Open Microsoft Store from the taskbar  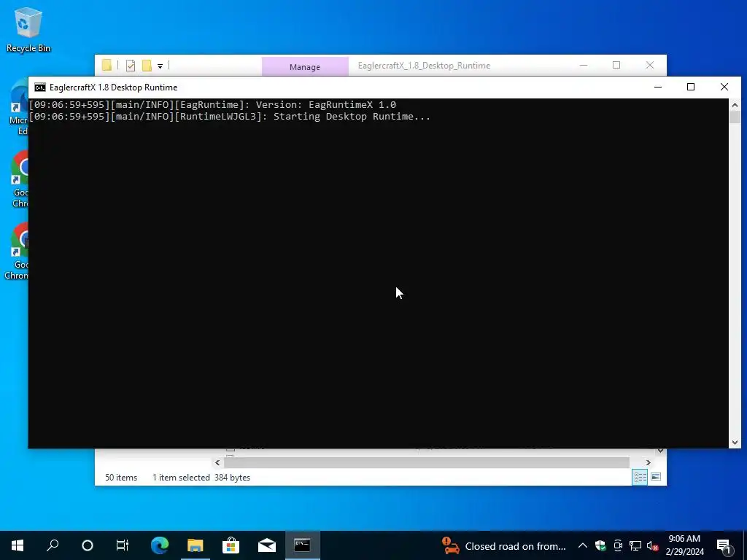[x=231, y=545]
